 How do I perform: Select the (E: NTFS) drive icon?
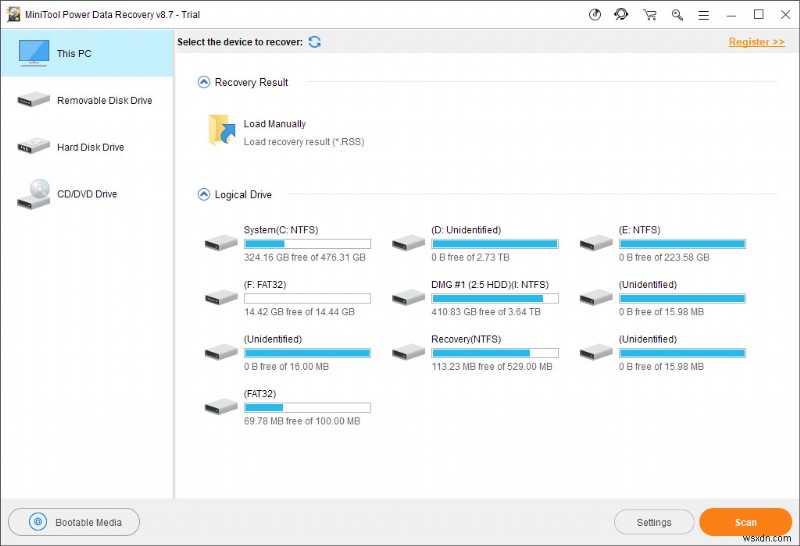click(596, 243)
